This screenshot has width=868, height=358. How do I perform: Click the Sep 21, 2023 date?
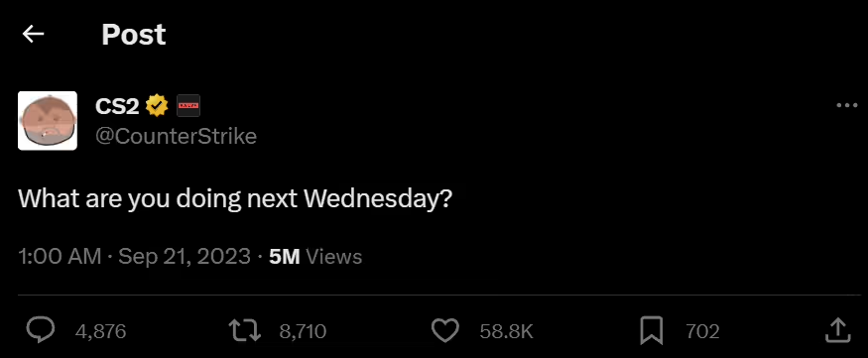click(x=185, y=257)
